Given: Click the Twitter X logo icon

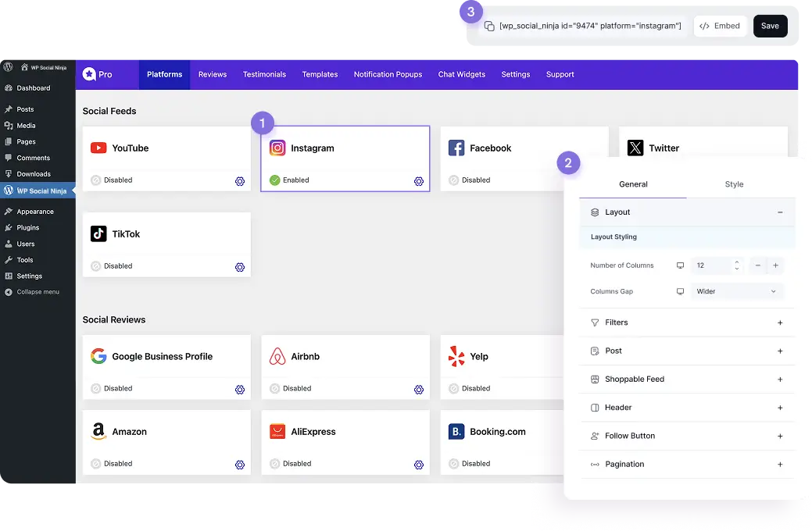Looking at the screenshot, I should tap(635, 148).
